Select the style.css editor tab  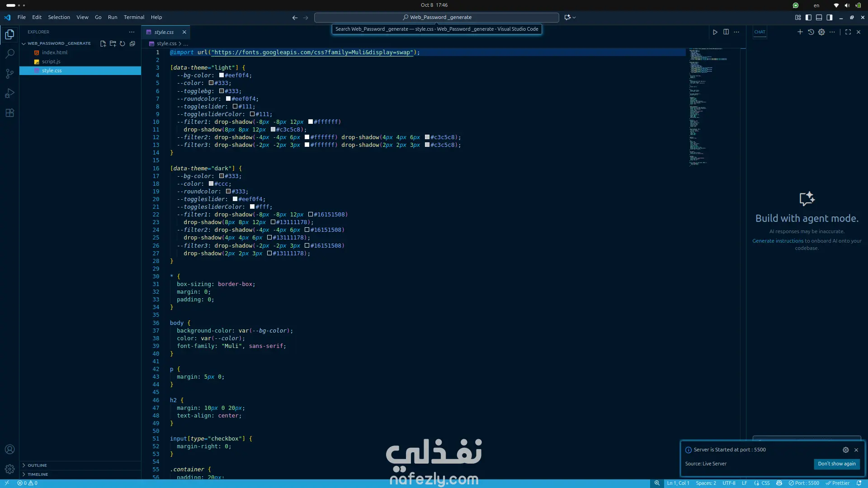164,32
